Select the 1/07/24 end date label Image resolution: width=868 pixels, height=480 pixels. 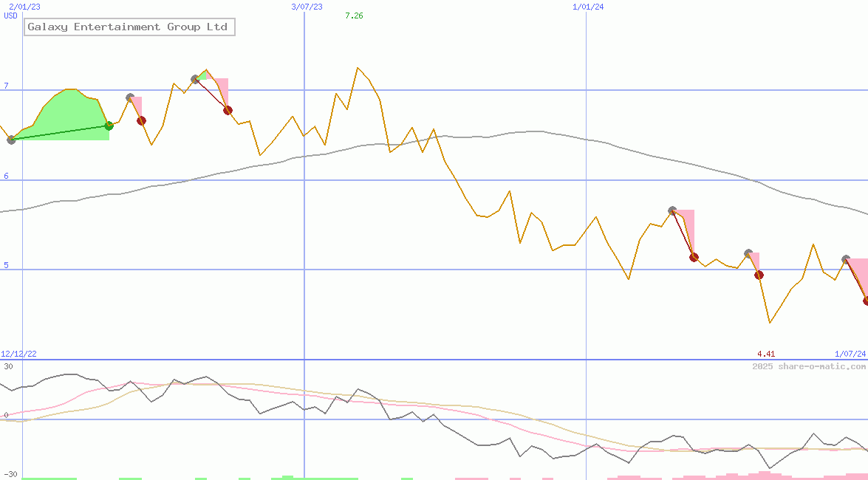(x=850, y=354)
